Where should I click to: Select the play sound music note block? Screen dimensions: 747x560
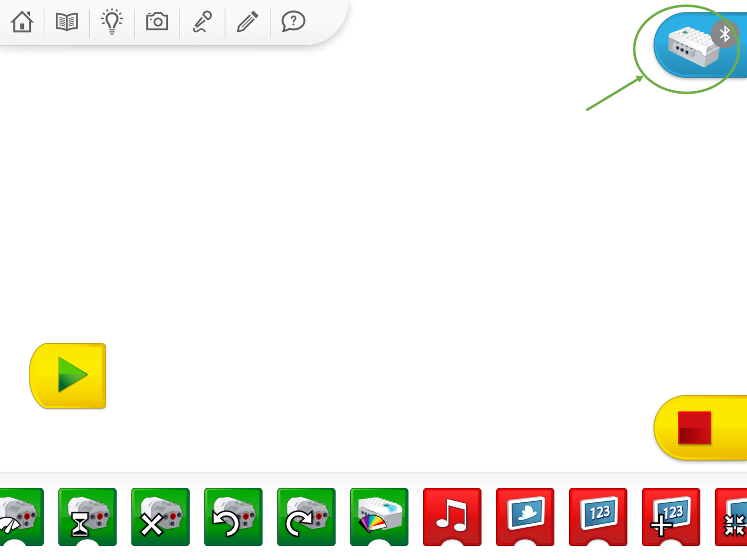[452, 517]
